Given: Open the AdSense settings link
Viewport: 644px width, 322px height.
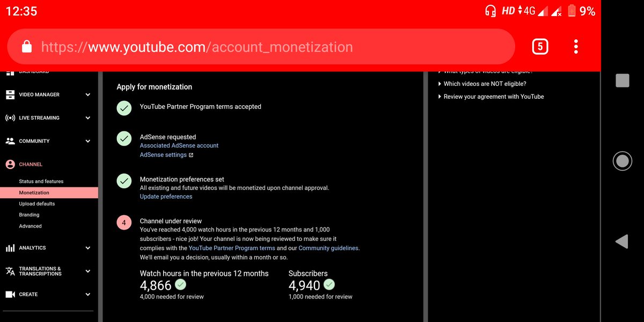Looking at the screenshot, I should point(163,155).
